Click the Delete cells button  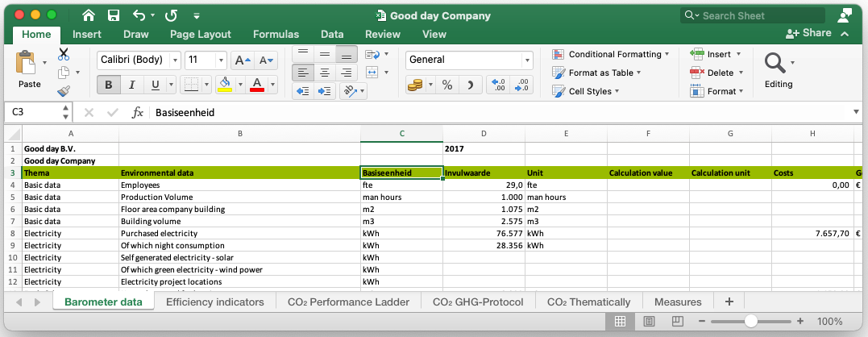point(716,73)
